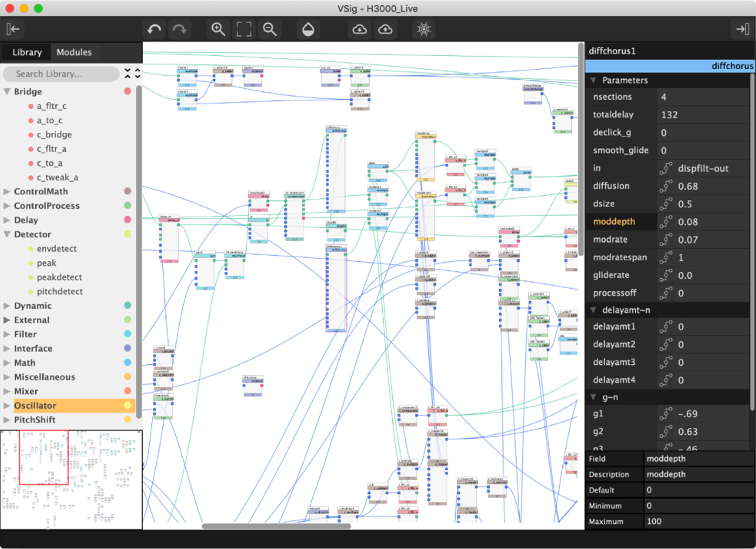The image size is (756, 549).
Task: Click the spider web icon in toolbar
Action: (424, 29)
